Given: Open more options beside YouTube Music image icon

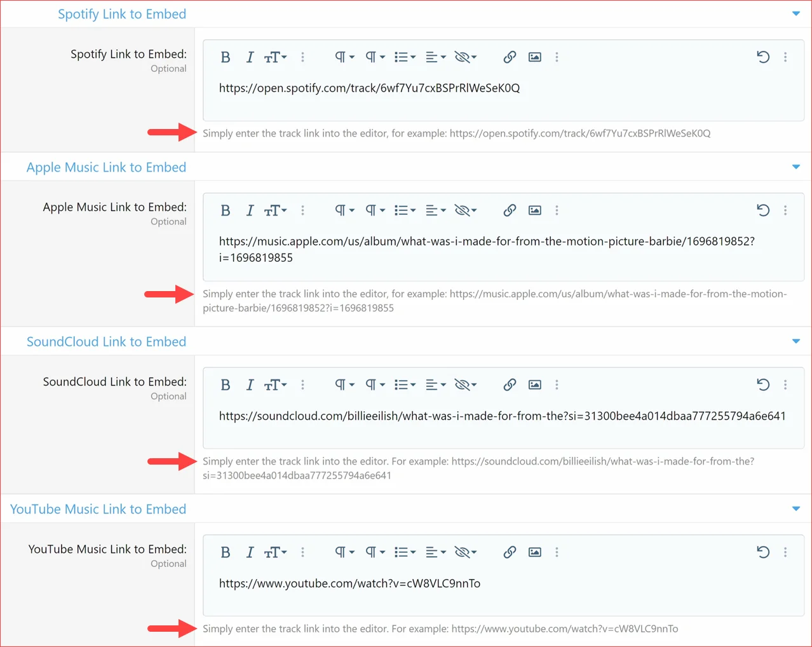Looking at the screenshot, I should pyautogui.click(x=557, y=552).
